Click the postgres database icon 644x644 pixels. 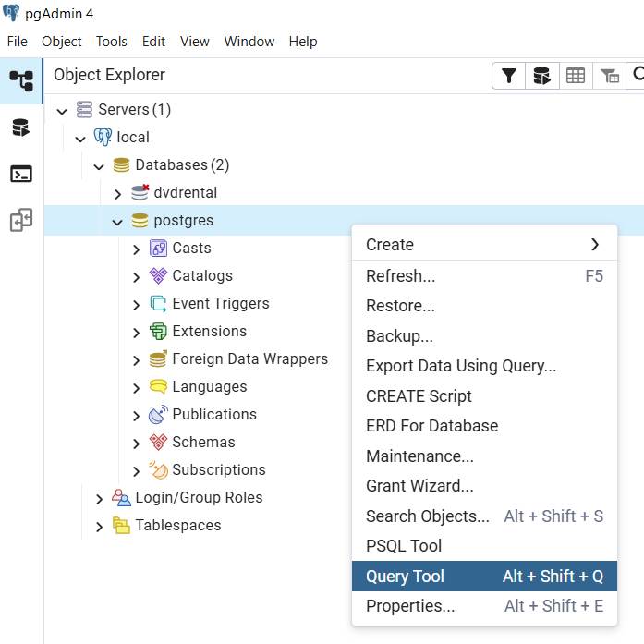click(140, 221)
